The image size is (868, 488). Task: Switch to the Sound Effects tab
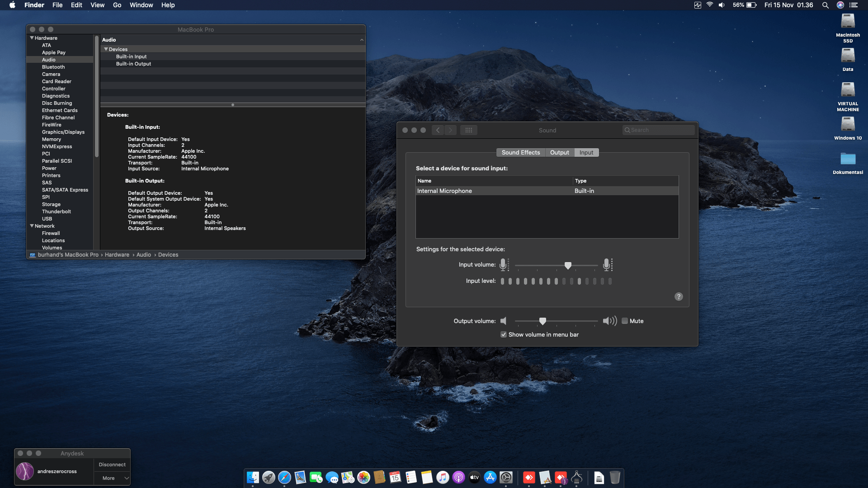pos(520,152)
